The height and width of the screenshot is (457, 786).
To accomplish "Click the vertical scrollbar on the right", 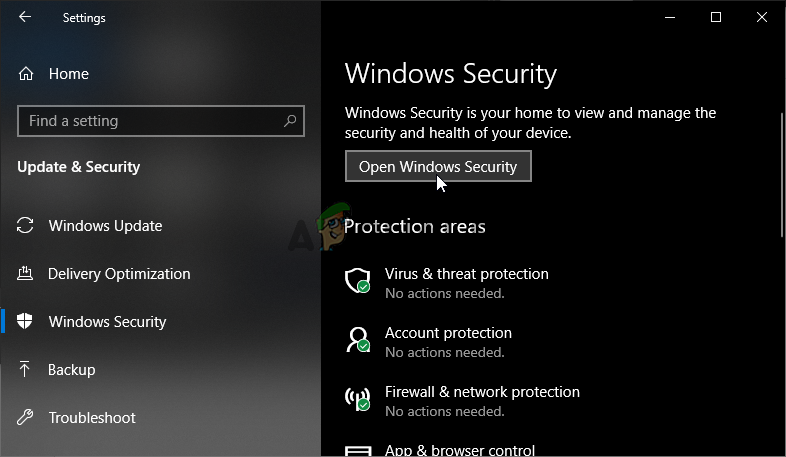I will pyautogui.click(x=781, y=175).
